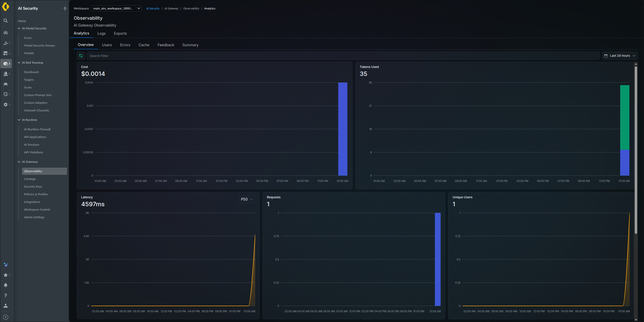Click the green refresh icon beside Search Filter
This screenshot has width=644, height=322.
tap(81, 56)
